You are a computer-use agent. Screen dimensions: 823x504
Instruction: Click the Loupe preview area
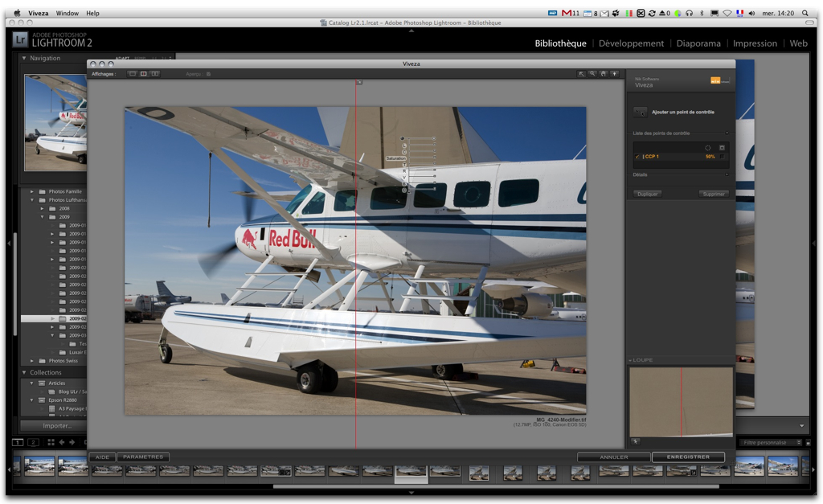point(681,402)
